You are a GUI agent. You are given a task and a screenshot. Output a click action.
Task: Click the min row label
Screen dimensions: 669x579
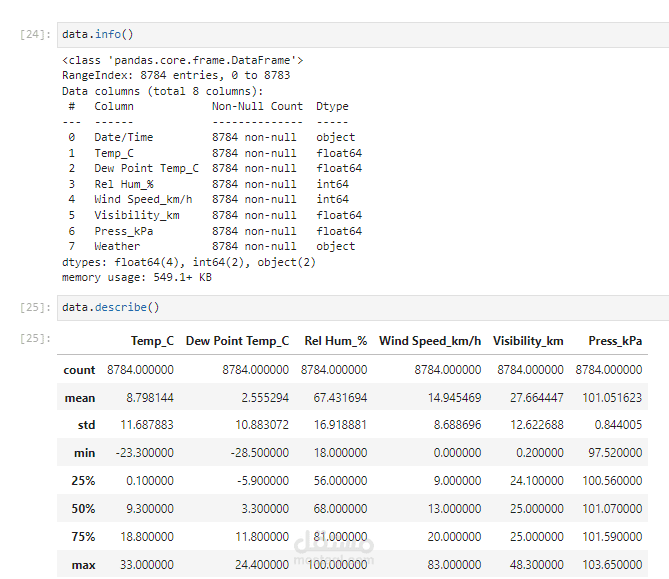point(84,453)
